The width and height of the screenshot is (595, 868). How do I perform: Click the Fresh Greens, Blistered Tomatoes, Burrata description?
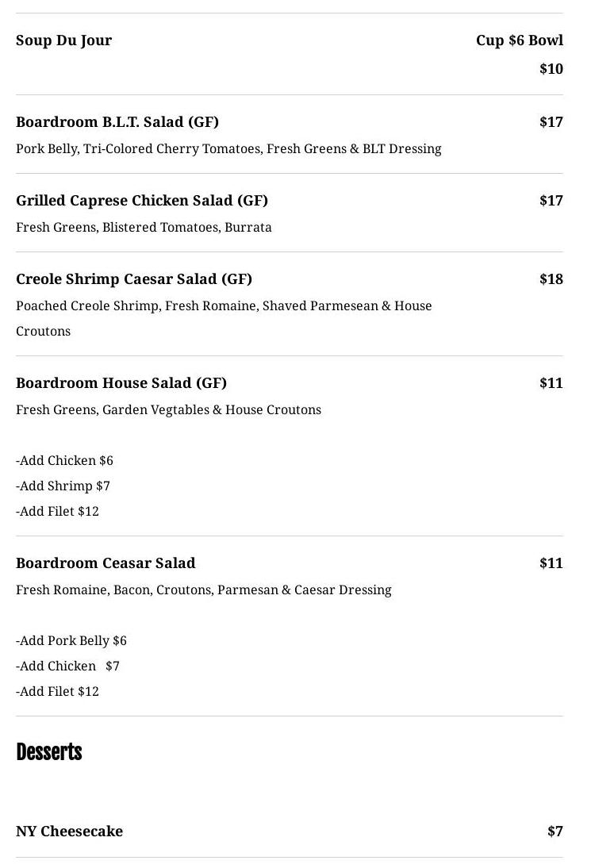pyautogui.click(x=144, y=228)
